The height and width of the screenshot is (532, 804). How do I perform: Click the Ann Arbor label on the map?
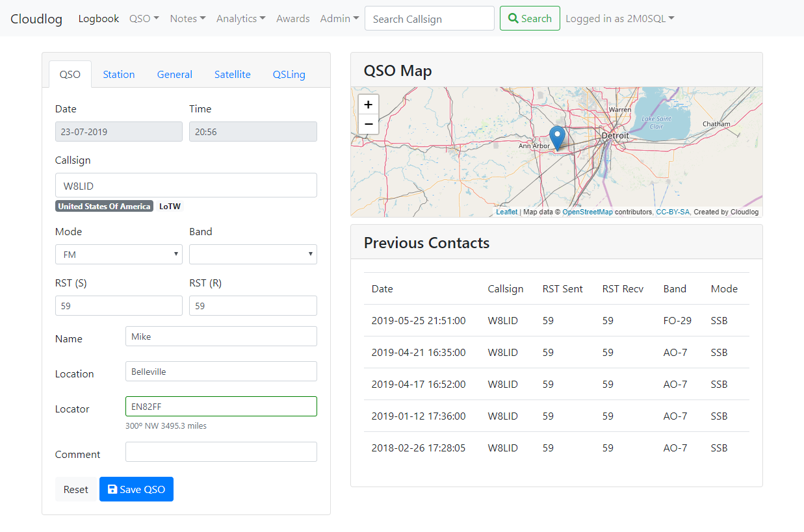[x=534, y=146]
